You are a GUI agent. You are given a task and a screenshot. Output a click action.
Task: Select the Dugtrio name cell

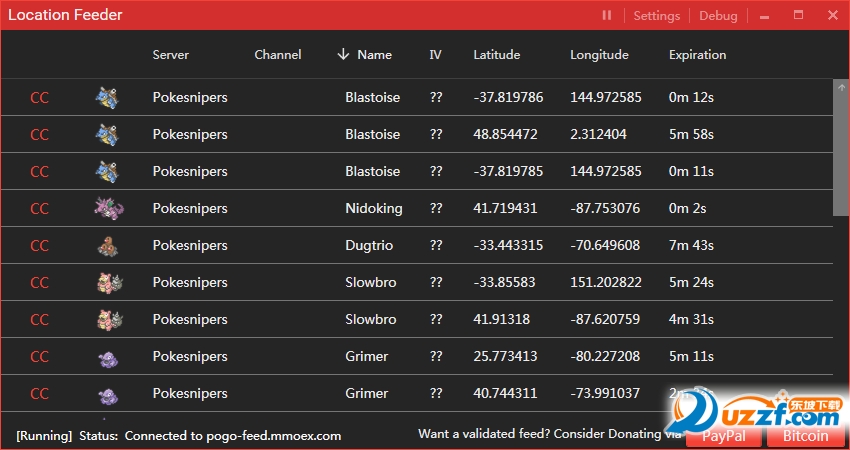(x=369, y=246)
